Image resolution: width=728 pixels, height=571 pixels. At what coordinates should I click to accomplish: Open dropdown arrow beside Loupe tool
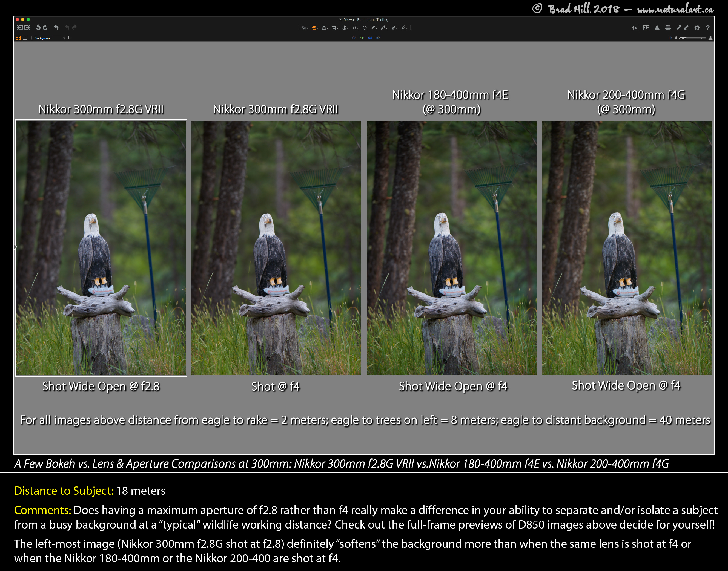point(328,29)
